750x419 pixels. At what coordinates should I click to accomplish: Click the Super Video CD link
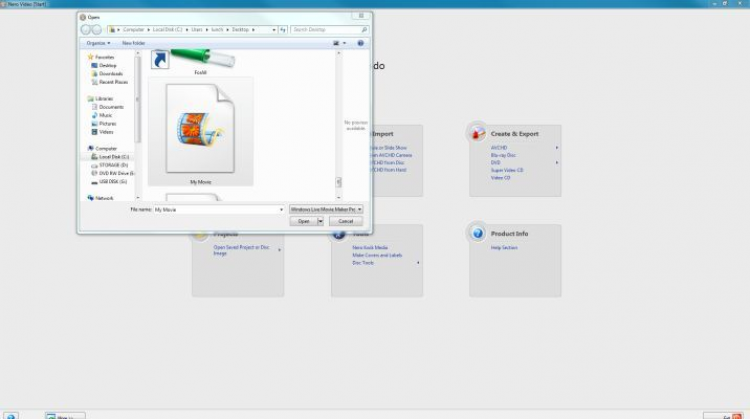point(507,170)
